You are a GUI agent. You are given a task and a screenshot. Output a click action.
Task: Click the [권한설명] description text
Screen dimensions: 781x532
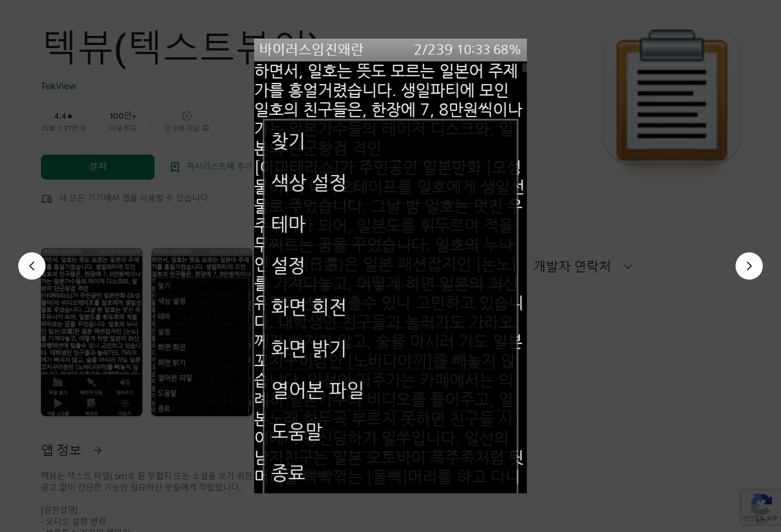pyautogui.click(x=60, y=509)
